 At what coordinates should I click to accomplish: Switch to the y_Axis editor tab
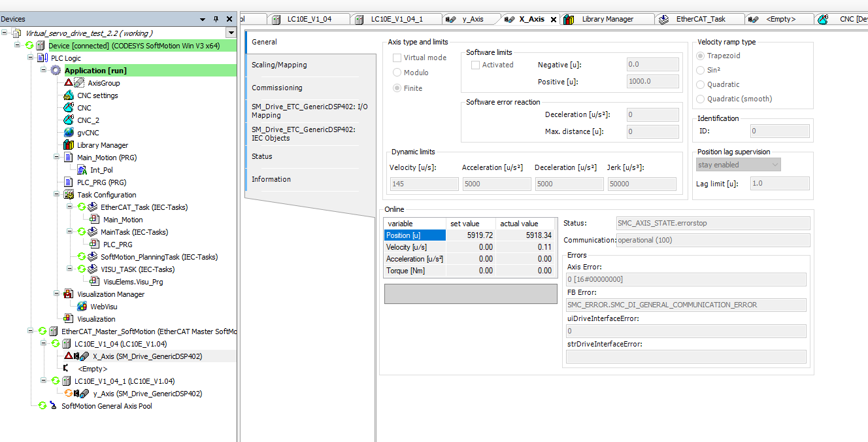click(472, 19)
